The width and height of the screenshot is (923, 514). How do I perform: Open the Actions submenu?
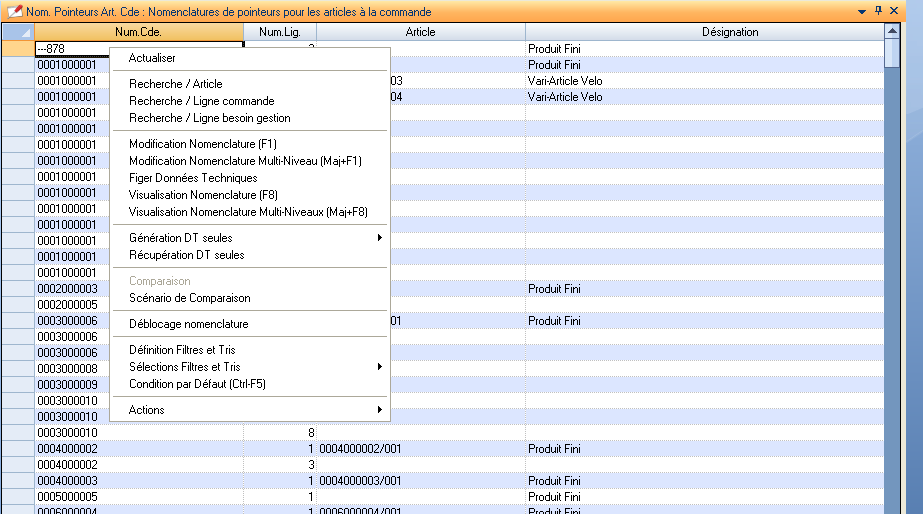click(379, 410)
